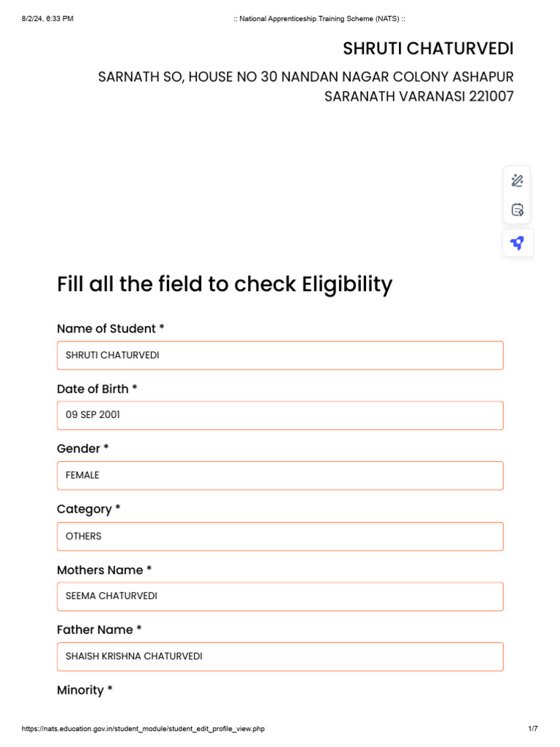The image size is (560, 747).
Task: Click the notepad edit icon
Action: [x=517, y=210]
